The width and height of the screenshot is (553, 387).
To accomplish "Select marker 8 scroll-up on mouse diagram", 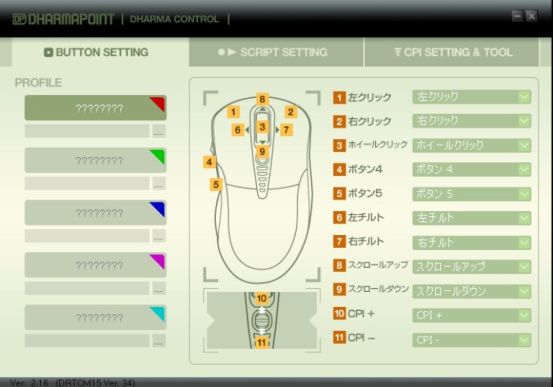I will (x=262, y=99).
